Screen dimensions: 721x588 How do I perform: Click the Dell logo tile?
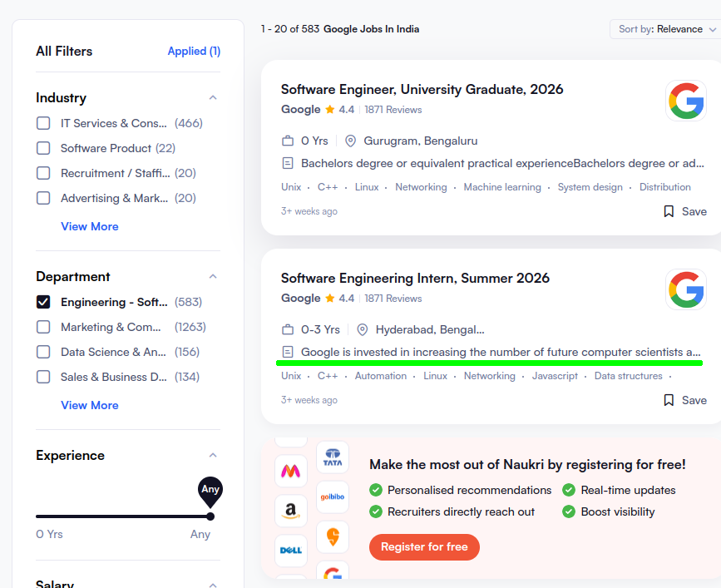tap(290, 551)
